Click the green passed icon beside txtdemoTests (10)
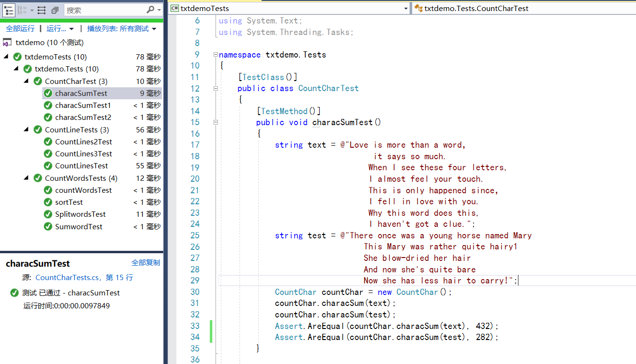The image size is (636, 364). coord(17,57)
